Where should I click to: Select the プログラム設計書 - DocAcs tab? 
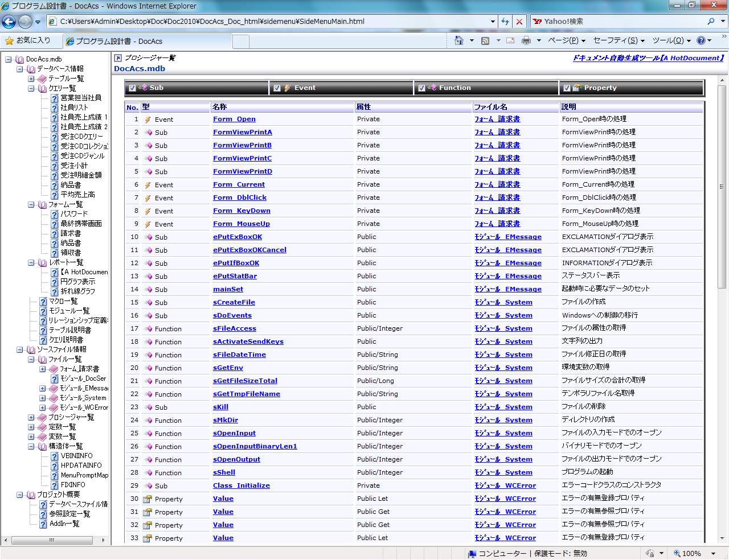[147, 41]
